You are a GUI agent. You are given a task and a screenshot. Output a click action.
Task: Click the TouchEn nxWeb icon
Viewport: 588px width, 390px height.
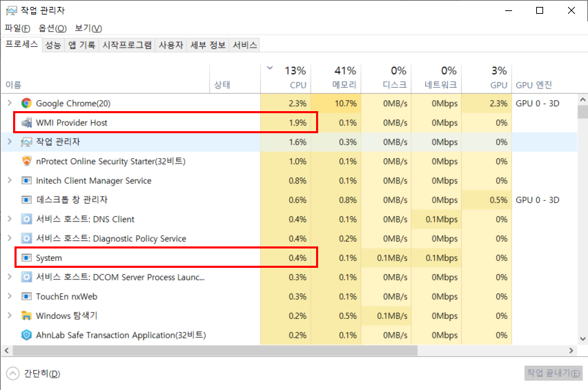pyautogui.click(x=26, y=297)
